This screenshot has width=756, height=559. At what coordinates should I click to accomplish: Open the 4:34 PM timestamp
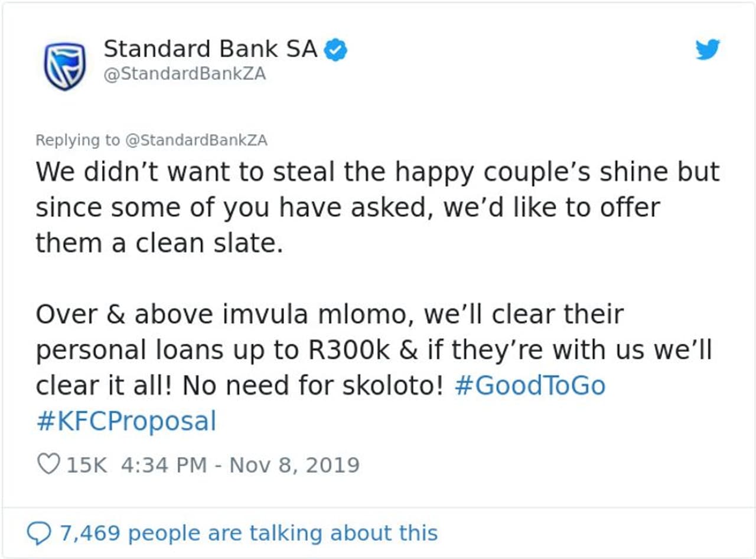coord(164,465)
